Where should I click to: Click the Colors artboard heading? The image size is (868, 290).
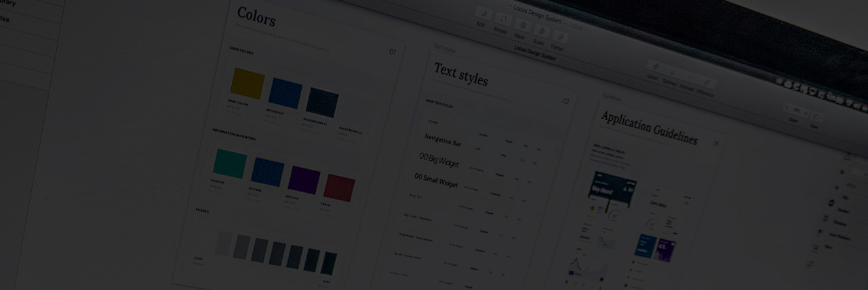coord(256,16)
